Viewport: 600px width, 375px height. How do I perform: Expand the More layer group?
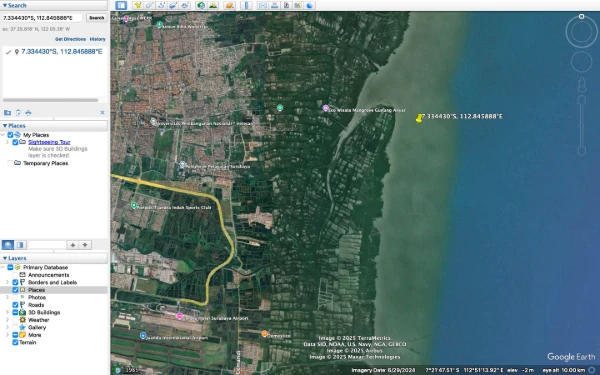(7, 335)
